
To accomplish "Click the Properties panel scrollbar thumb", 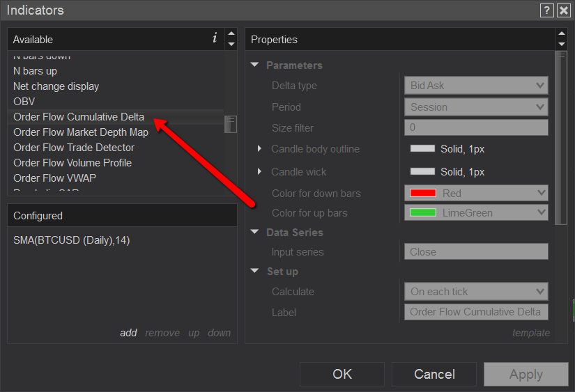I will pos(560,138).
